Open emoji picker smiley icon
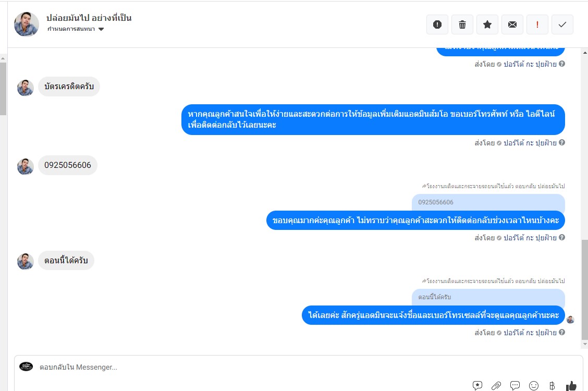The width and height of the screenshot is (588, 391). (534, 385)
